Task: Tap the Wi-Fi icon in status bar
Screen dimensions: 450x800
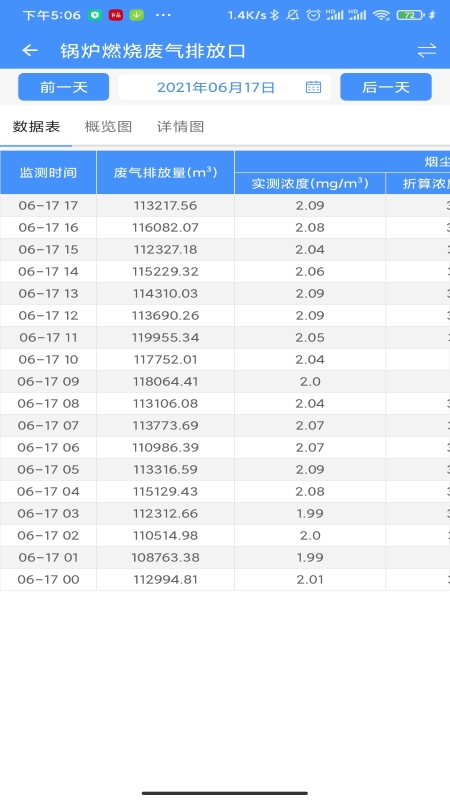Action: click(x=381, y=15)
